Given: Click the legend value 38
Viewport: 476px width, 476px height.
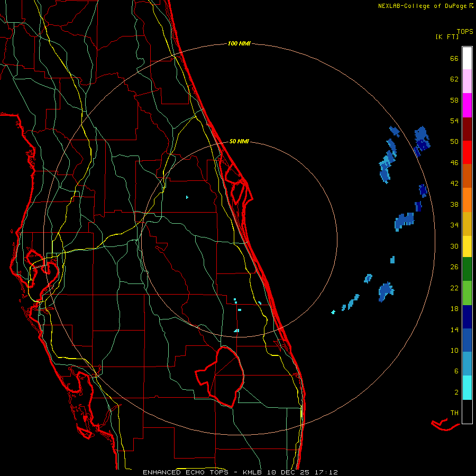Looking at the screenshot, I should click(454, 204).
